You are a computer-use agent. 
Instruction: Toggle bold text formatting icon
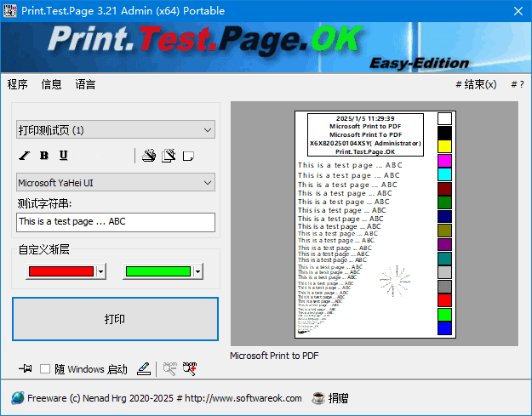click(43, 156)
